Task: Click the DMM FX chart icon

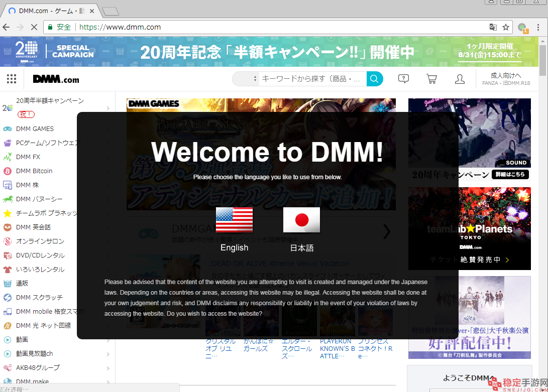Action: [8, 157]
